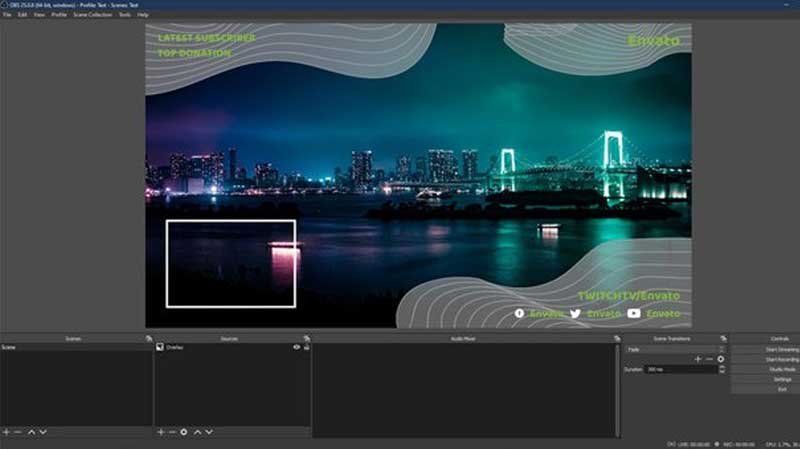This screenshot has width=800, height=450.
Task: Undock the Sources panel
Action: 307,339
